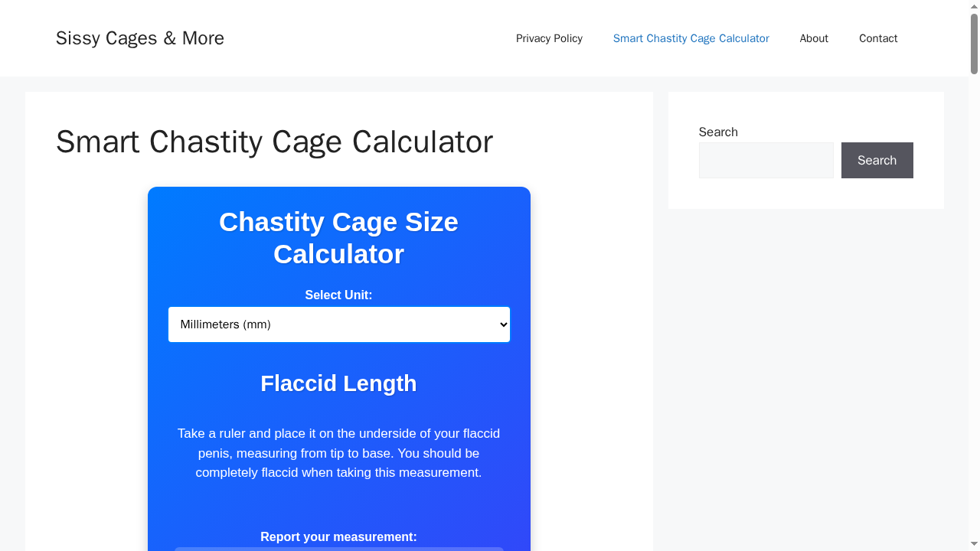The width and height of the screenshot is (980, 551).
Task: Click the scrollbar up arrow
Action: pos(972,5)
